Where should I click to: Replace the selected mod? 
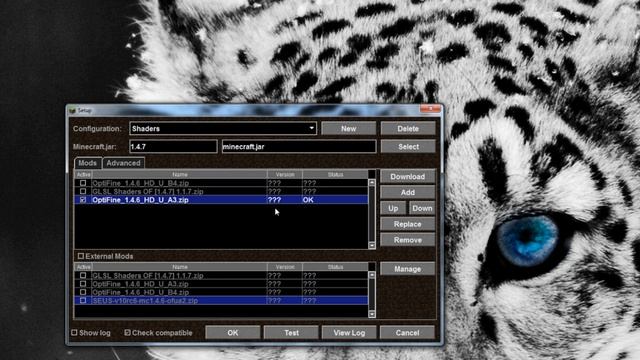point(408,224)
